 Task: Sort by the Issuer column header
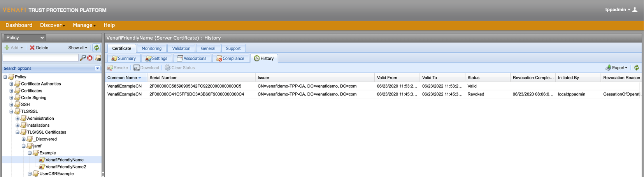pos(315,78)
